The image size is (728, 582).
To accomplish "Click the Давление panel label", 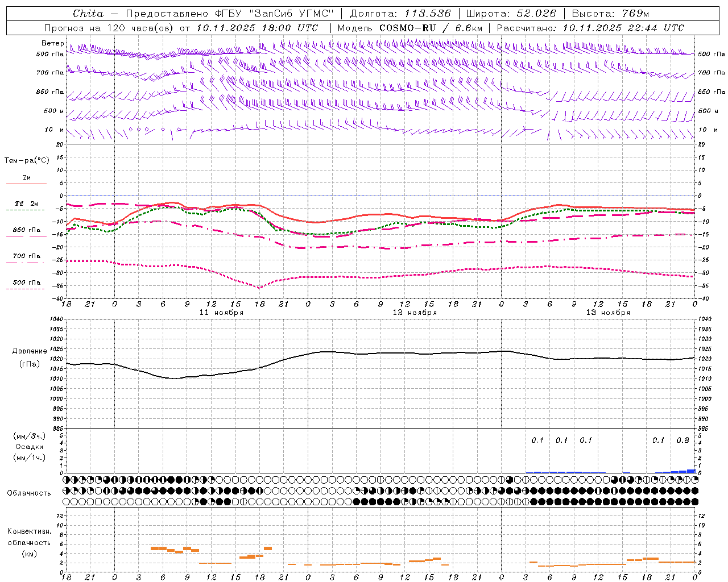I will coord(30,351).
